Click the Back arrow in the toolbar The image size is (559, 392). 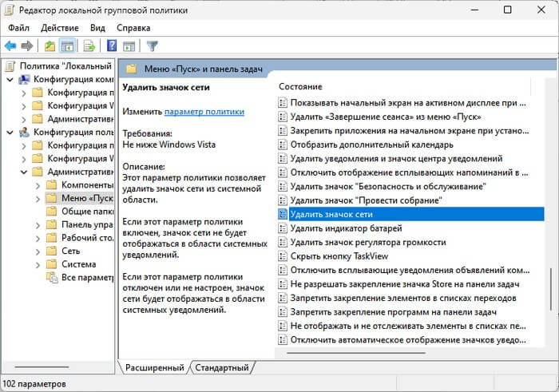click(x=10, y=46)
